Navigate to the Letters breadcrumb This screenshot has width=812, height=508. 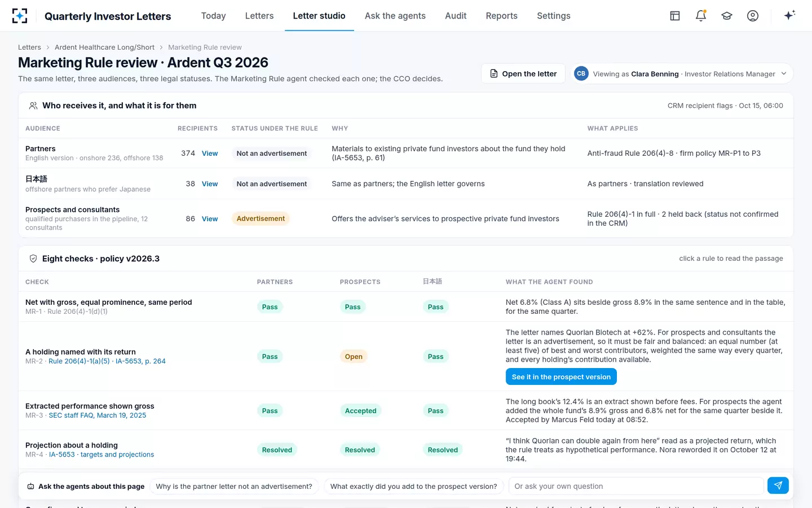coord(29,47)
